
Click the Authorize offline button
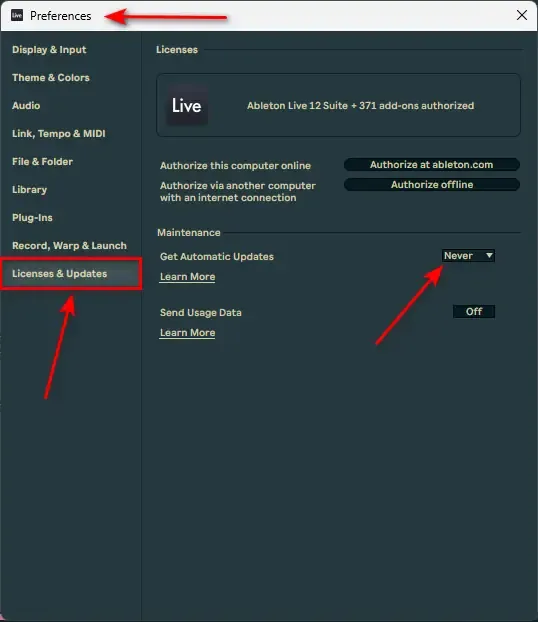pos(432,184)
